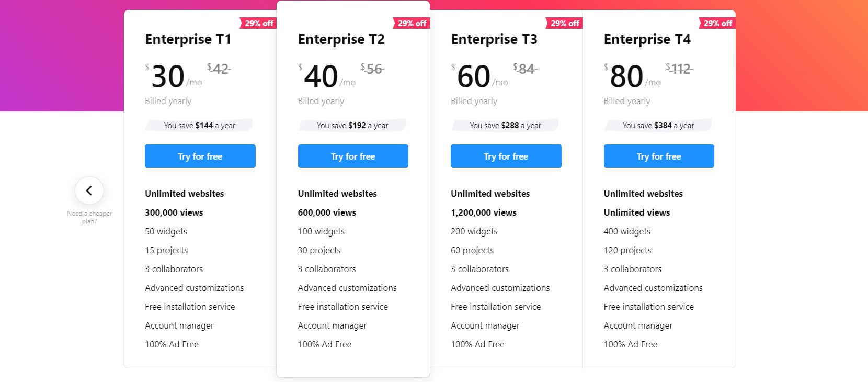Click 'Unlimited views' under Enterprise T4
Viewport: 868px width, 382px height.
pyautogui.click(x=636, y=212)
